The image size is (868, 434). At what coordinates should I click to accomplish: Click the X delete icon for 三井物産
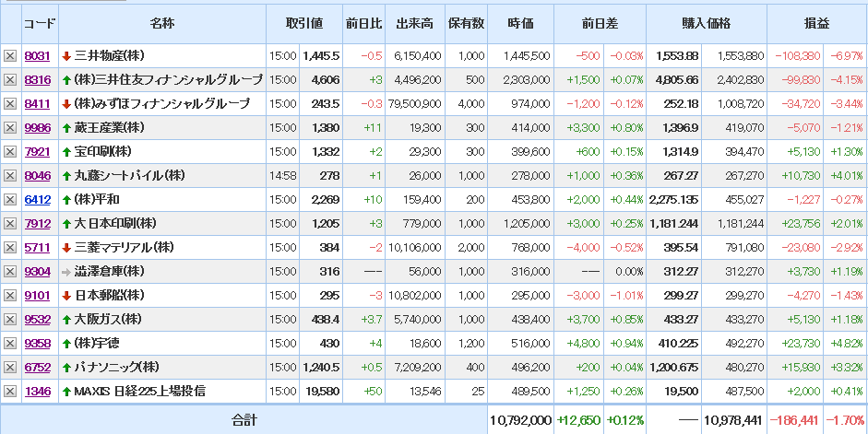click(10, 56)
